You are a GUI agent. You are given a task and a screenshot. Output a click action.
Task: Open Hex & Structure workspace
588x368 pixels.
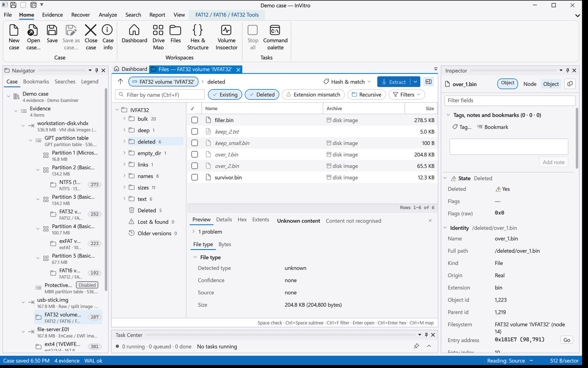pyautogui.click(x=198, y=37)
